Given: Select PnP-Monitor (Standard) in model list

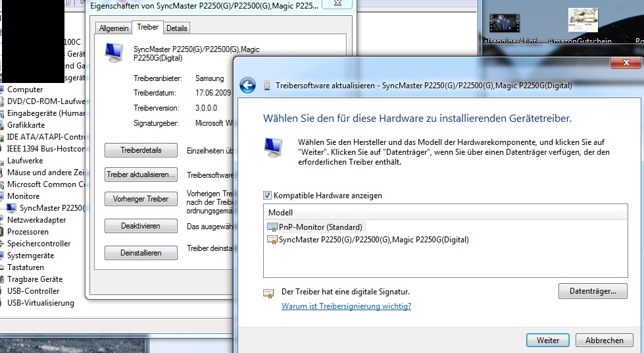Looking at the screenshot, I should click(320, 227).
